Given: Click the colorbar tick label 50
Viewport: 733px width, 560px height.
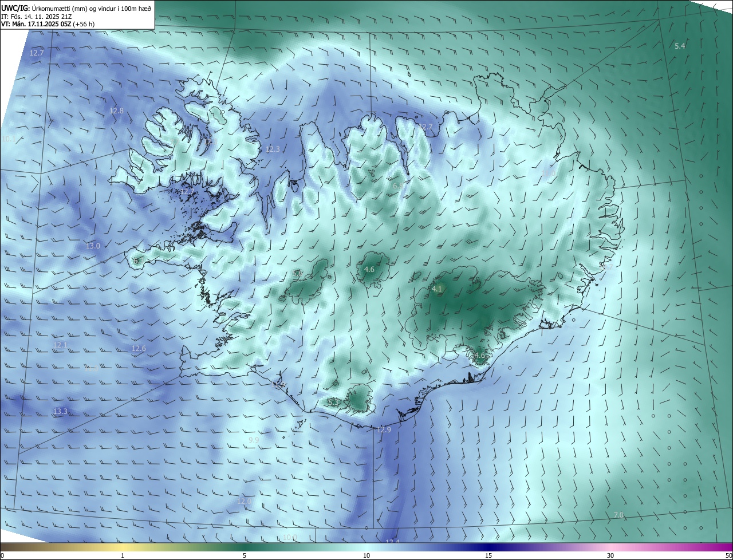Looking at the screenshot, I should pyautogui.click(x=728, y=555).
